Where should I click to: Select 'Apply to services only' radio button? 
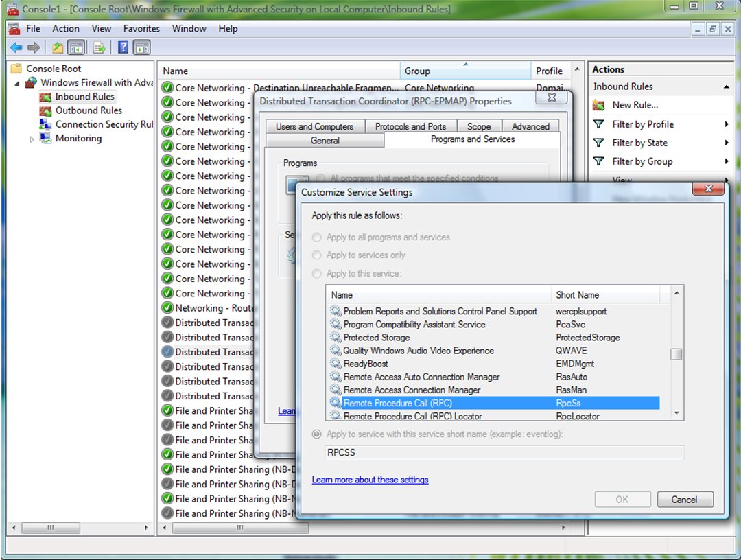coord(316,255)
